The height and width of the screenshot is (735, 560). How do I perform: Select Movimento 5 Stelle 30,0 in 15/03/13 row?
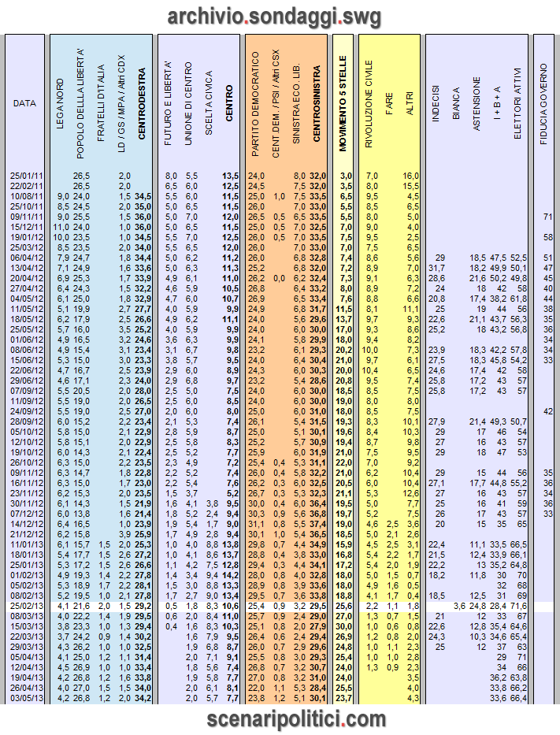click(x=344, y=626)
